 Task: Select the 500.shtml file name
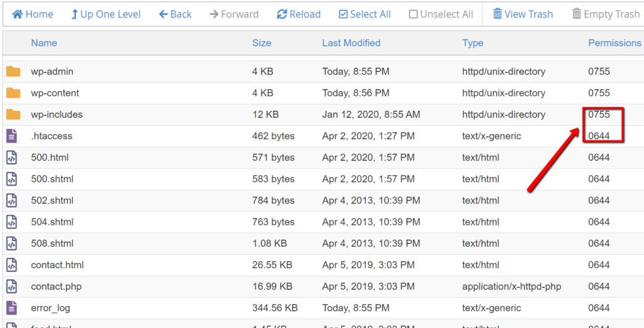click(52, 179)
